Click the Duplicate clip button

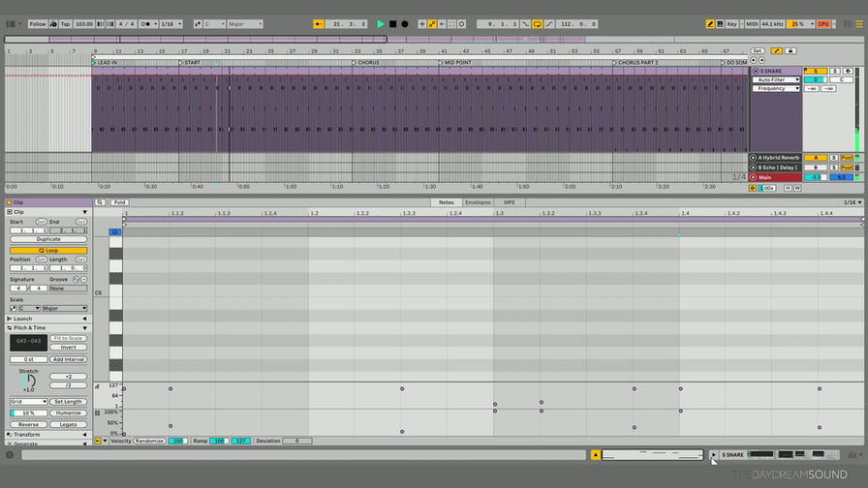(x=48, y=239)
